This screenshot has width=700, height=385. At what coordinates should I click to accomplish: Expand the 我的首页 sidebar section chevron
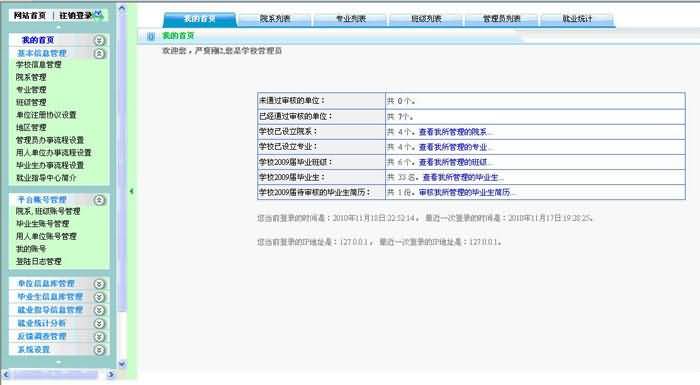(100, 41)
